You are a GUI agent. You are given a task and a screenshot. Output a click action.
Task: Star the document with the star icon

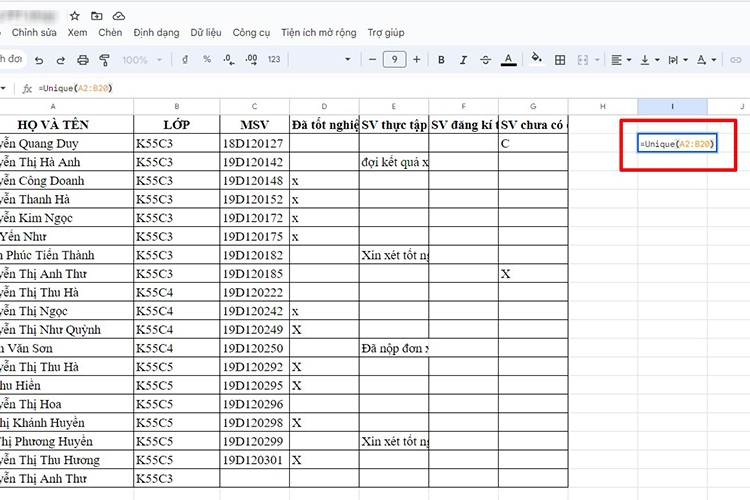(x=75, y=16)
